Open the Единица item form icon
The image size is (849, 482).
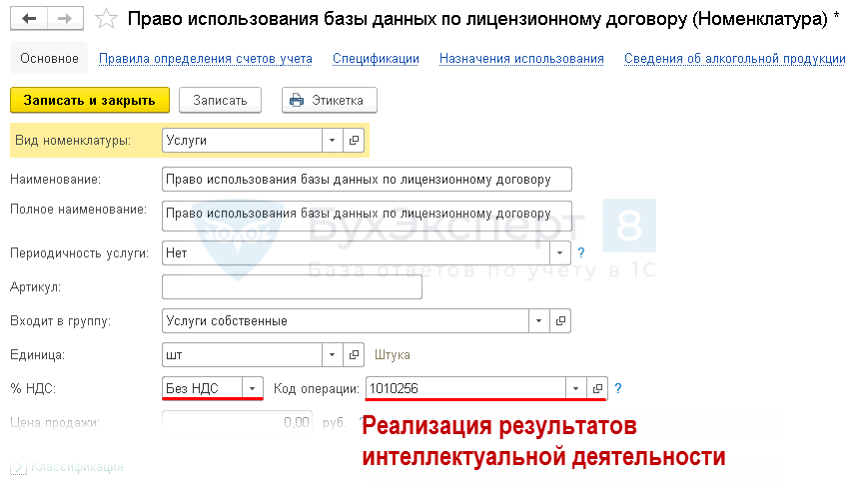point(354,355)
